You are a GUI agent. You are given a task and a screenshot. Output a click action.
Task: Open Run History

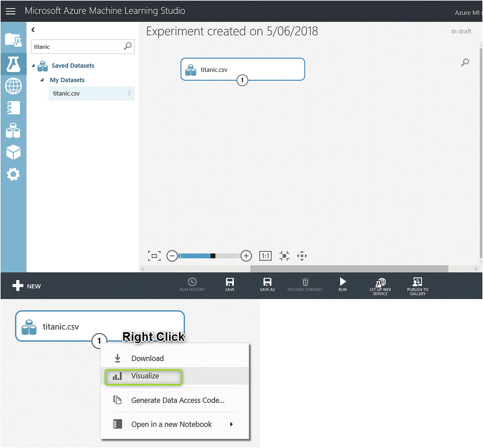(192, 285)
